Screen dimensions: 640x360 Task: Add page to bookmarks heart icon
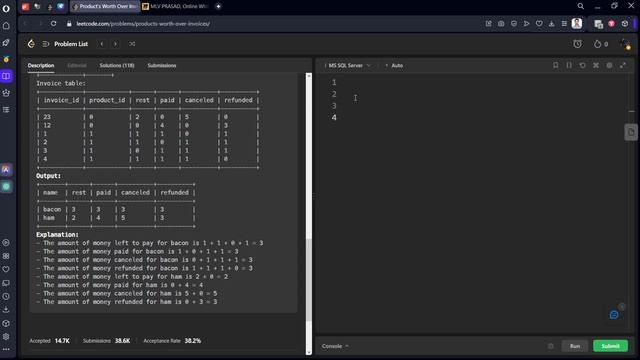(x=539, y=24)
